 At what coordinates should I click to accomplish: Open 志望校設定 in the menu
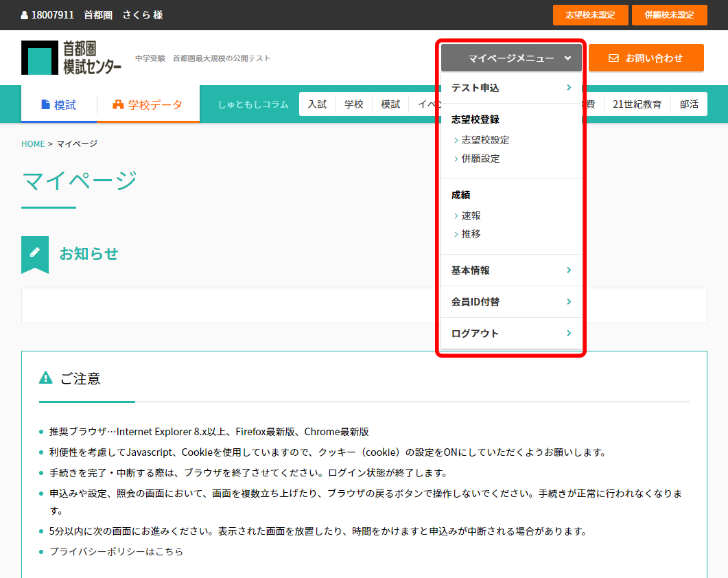485,140
